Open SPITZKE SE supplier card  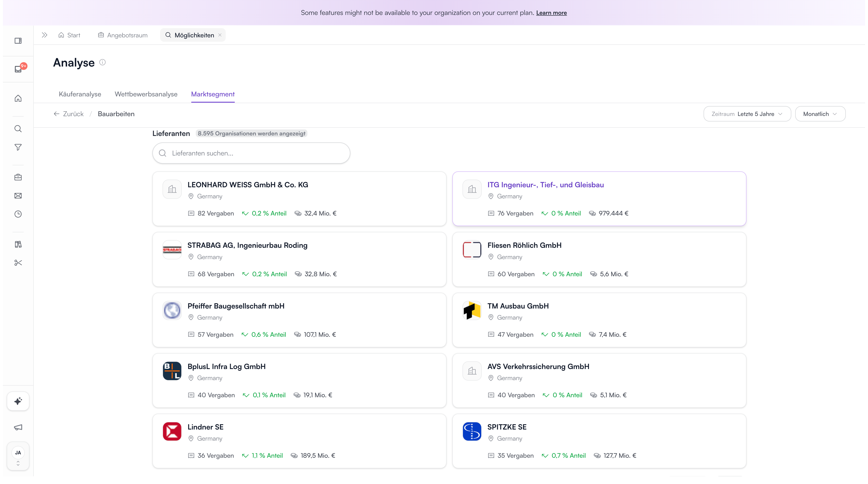click(x=599, y=441)
